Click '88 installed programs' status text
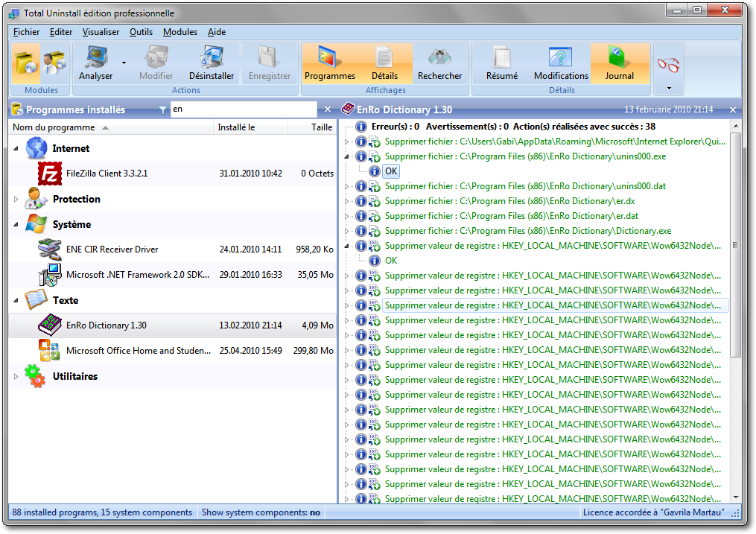 tap(102, 512)
